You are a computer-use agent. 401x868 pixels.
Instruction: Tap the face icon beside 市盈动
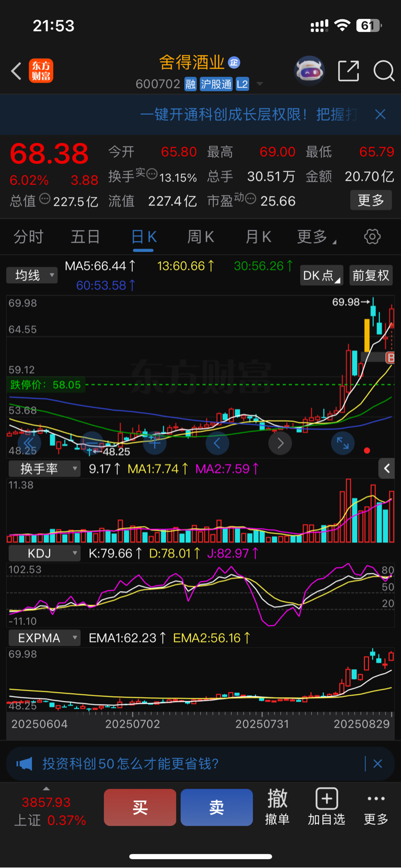click(x=250, y=198)
